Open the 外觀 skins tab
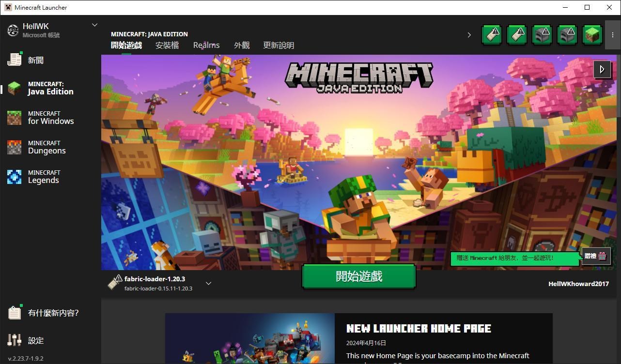The height and width of the screenshot is (364, 621). (242, 45)
